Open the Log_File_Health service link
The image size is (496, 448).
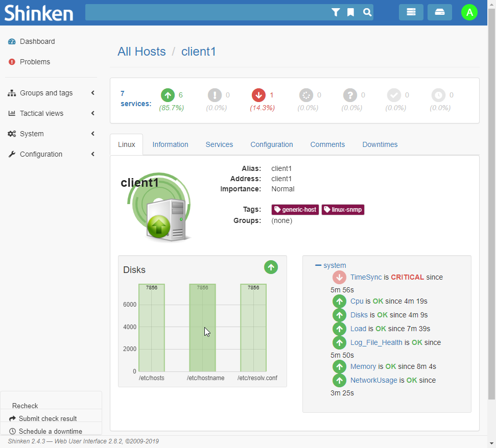click(376, 343)
